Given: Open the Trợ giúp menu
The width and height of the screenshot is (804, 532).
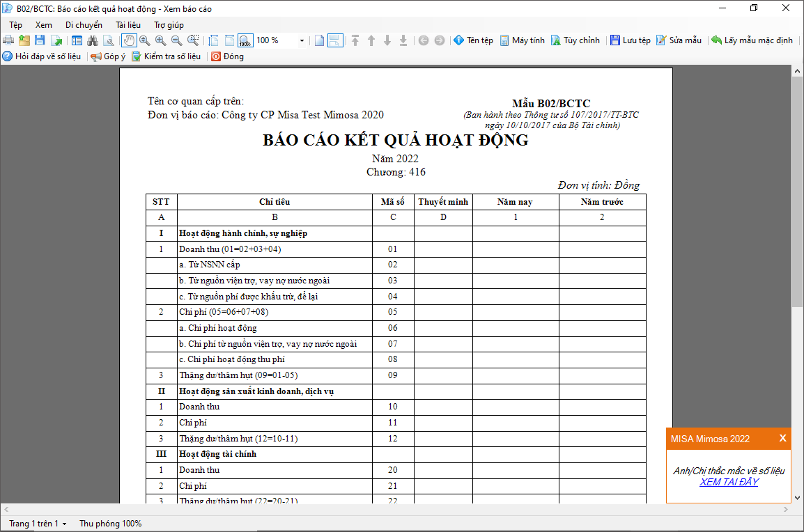Looking at the screenshot, I should 169,25.
